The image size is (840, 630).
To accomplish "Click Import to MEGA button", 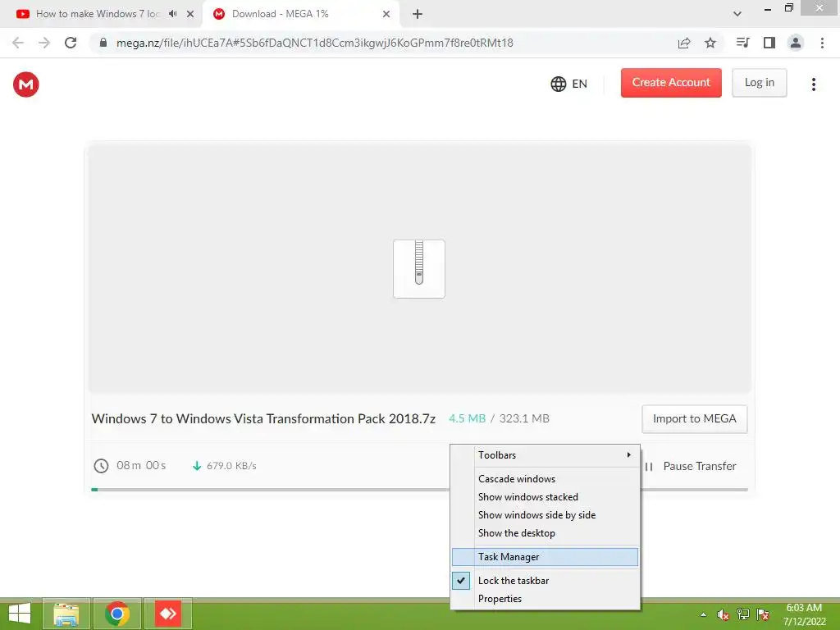I will tap(694, 419).
